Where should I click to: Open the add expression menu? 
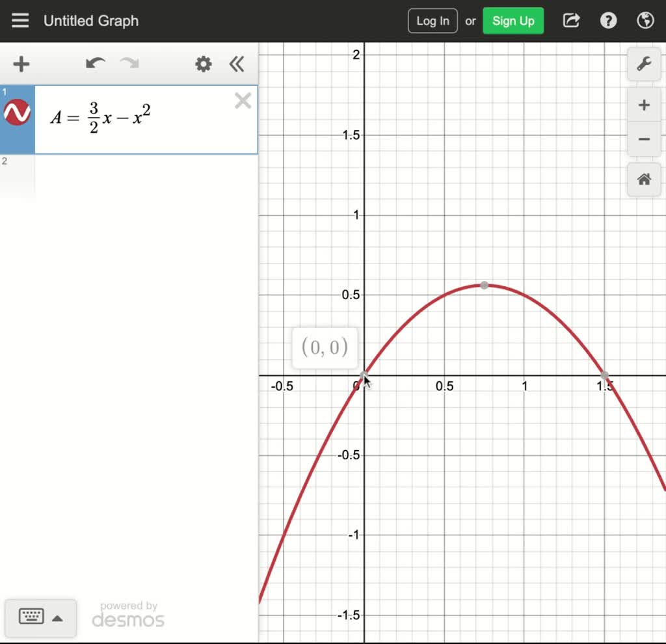21,64
